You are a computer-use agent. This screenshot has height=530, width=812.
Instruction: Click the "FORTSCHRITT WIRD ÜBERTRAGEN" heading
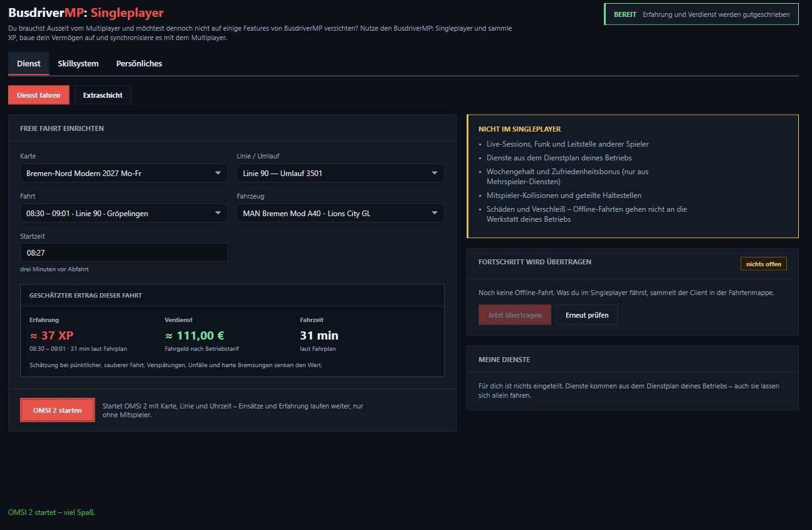535,262
